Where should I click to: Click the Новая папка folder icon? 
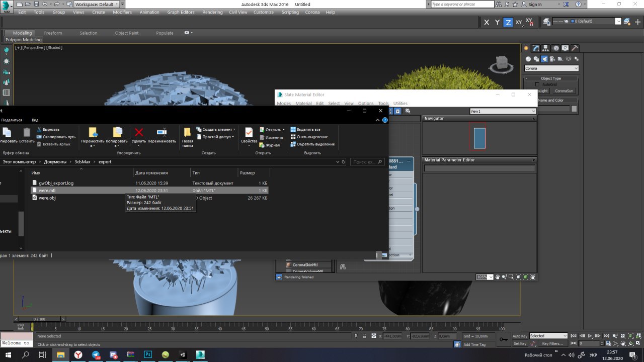187,133
